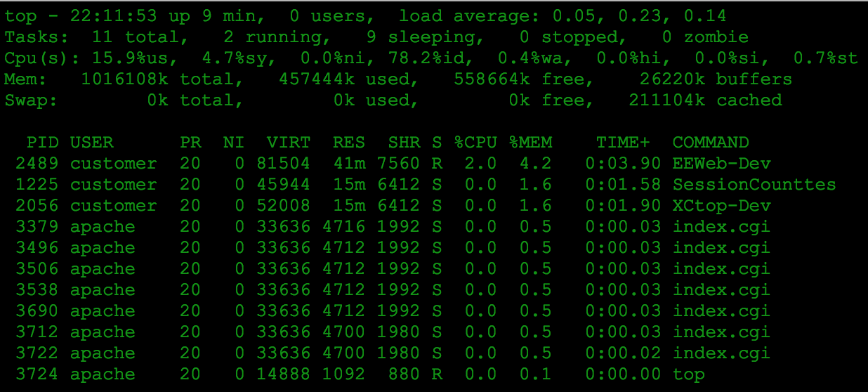Select PID 2056 in process list
The width and height of the screenshot is (868, 392).
(37, 205)
